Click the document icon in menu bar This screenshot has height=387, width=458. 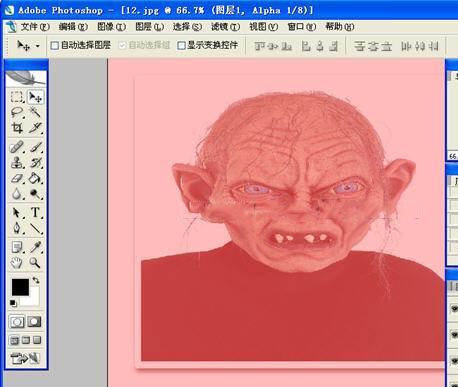pos(11,27)
